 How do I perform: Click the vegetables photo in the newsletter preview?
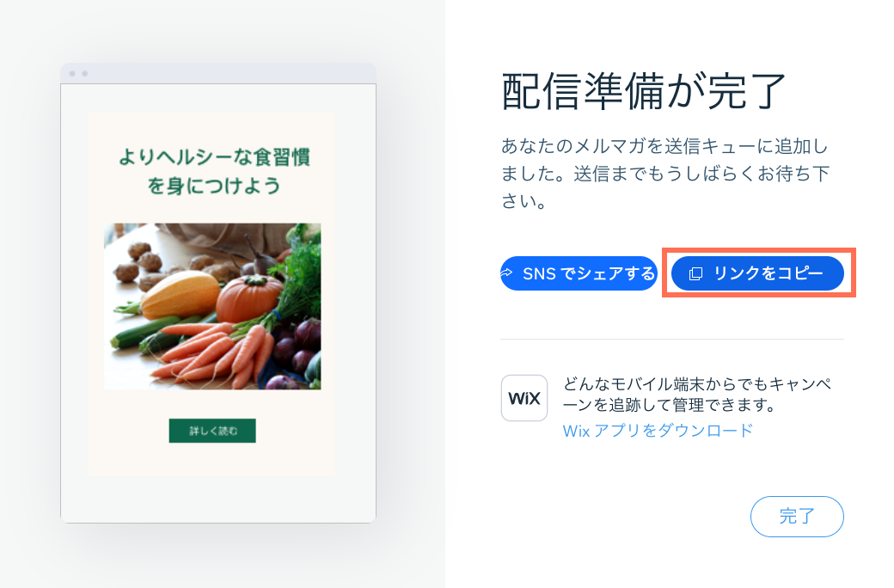click(211, 305)
